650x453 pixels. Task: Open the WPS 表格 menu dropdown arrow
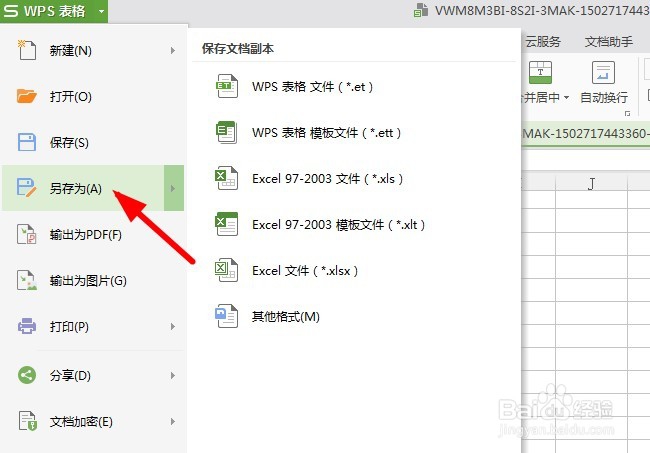102,11
